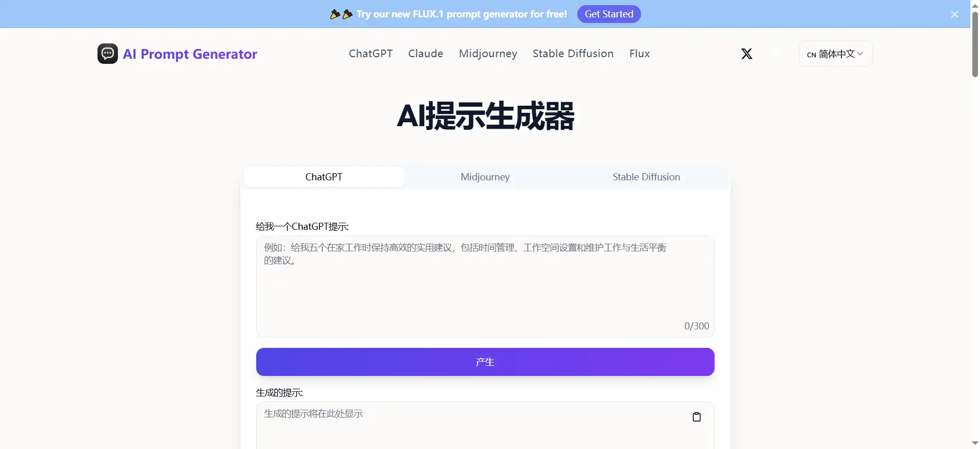Open Claude in the top navigation

426,54
